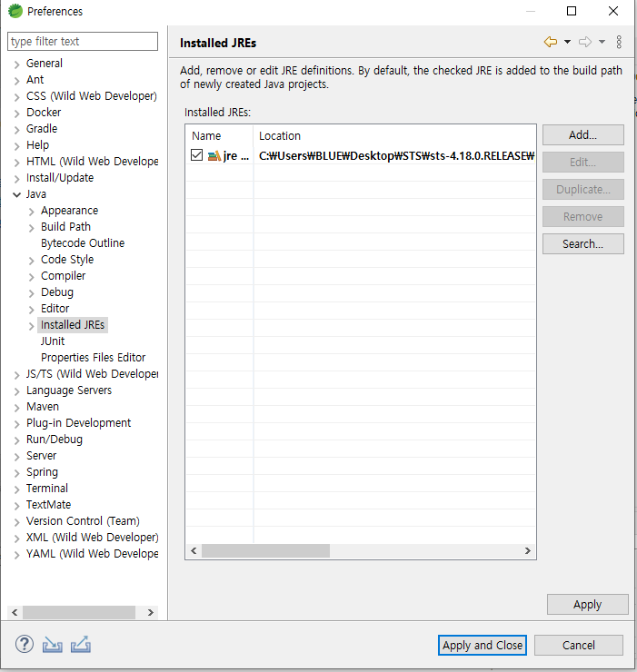This screenshot has height=672, width=637.
Task: Select TextMate preference category
Action: (x=48, y=504)
